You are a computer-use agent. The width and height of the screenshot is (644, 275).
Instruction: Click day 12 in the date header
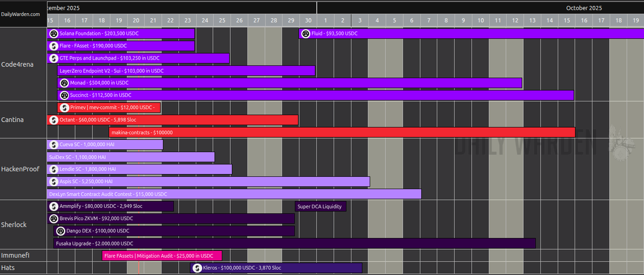(x=515, y=20)
